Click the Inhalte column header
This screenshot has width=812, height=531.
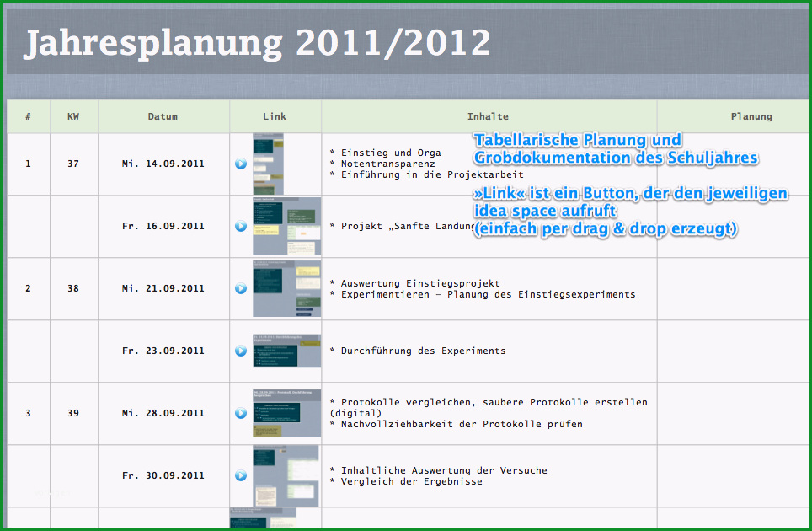coord(489,116)
